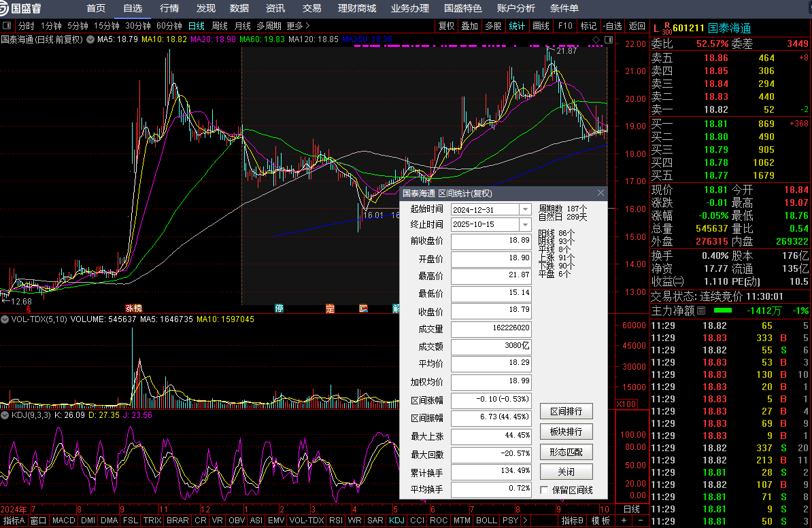Click the 区间排行 button
This screenshot has width=812, height=528.
566,412
